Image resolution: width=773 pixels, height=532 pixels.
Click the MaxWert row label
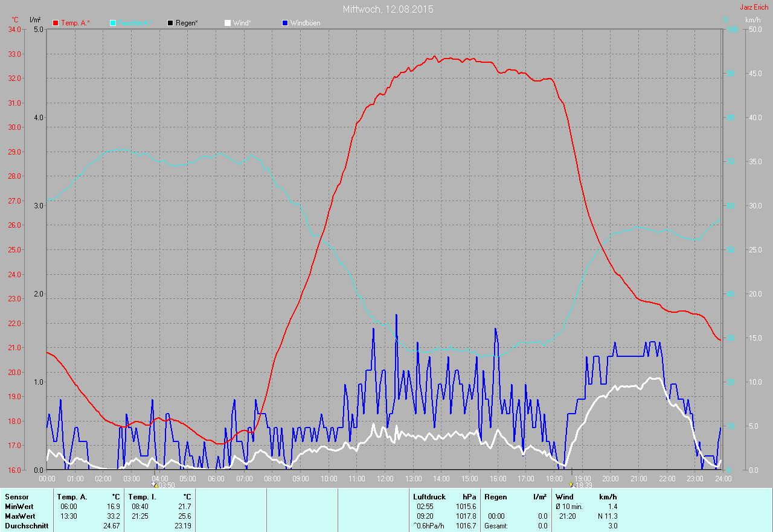point(20,516)
